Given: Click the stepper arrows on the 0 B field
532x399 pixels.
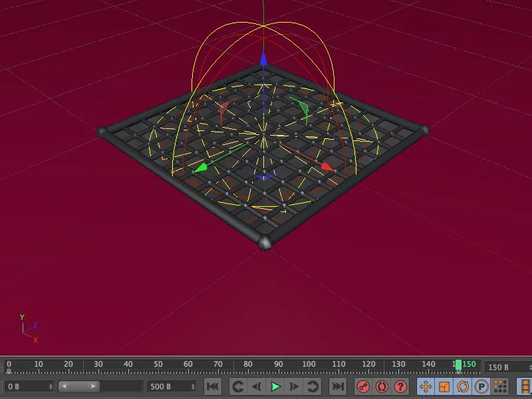Looking at the screenshot, I should click(51, 386).
